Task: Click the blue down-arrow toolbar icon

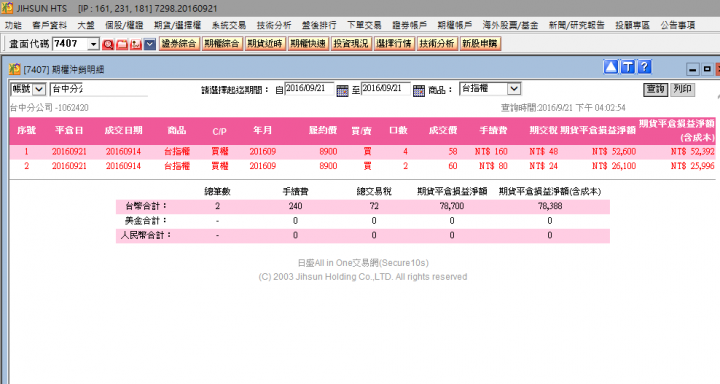Action: [x=150, y=44]
